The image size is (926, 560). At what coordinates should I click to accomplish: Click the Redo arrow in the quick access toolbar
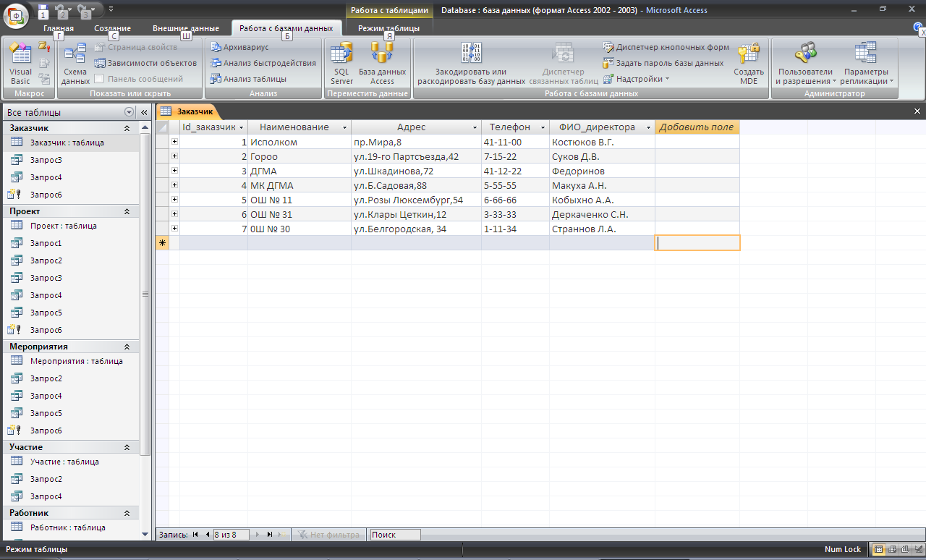(x=82, y=9)
